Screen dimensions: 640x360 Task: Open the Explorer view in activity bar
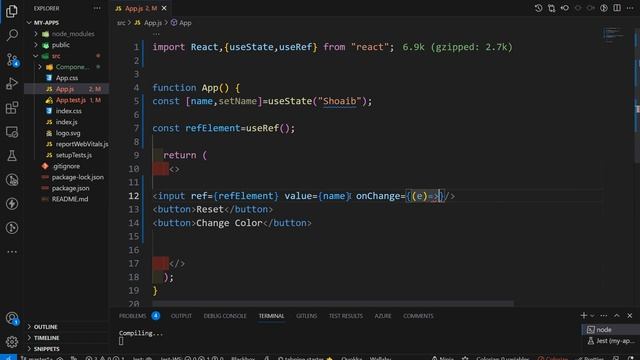click(x=12, y=11)
